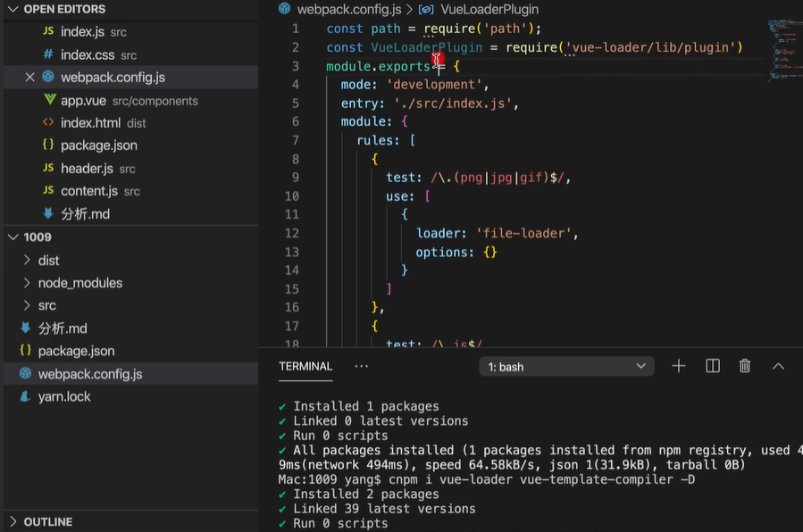Open the 1: bash terminal dropdown
Screen dimensions: 803x532
click(x=566, y=367)
